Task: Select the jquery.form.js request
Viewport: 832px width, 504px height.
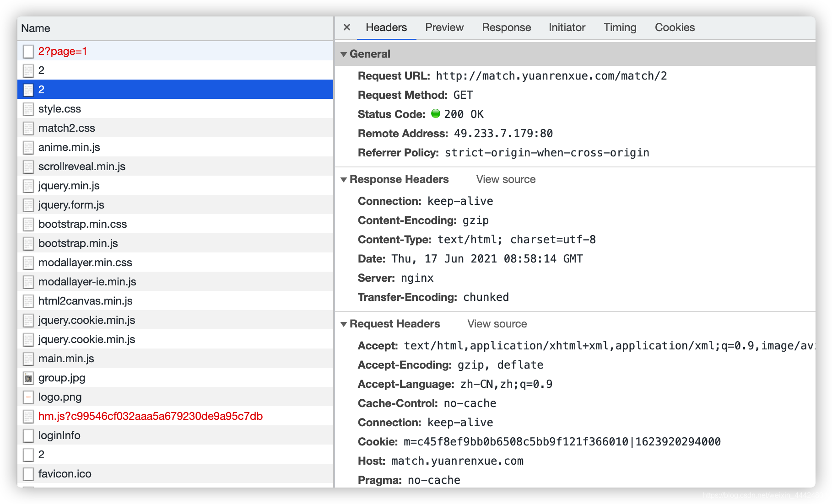Action: (175, 205)
